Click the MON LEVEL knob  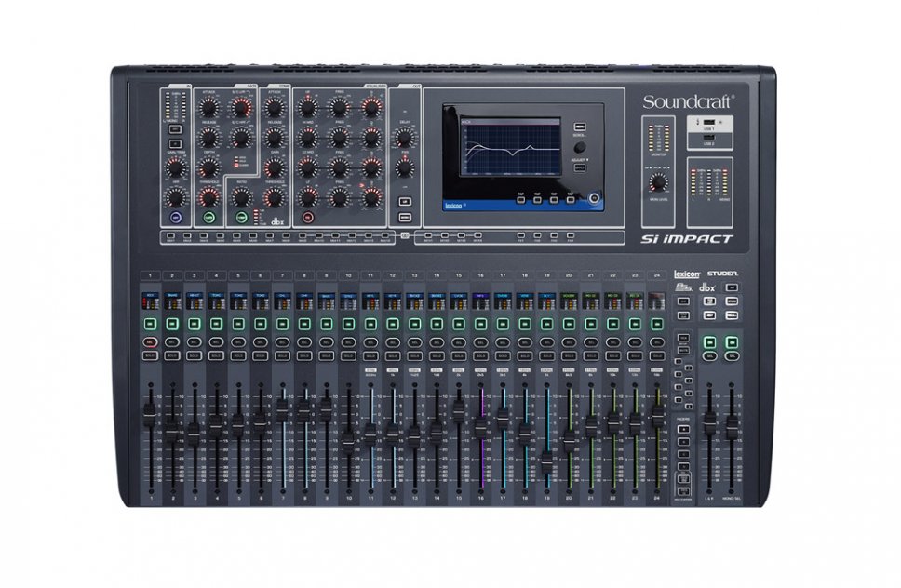(658, 182)
